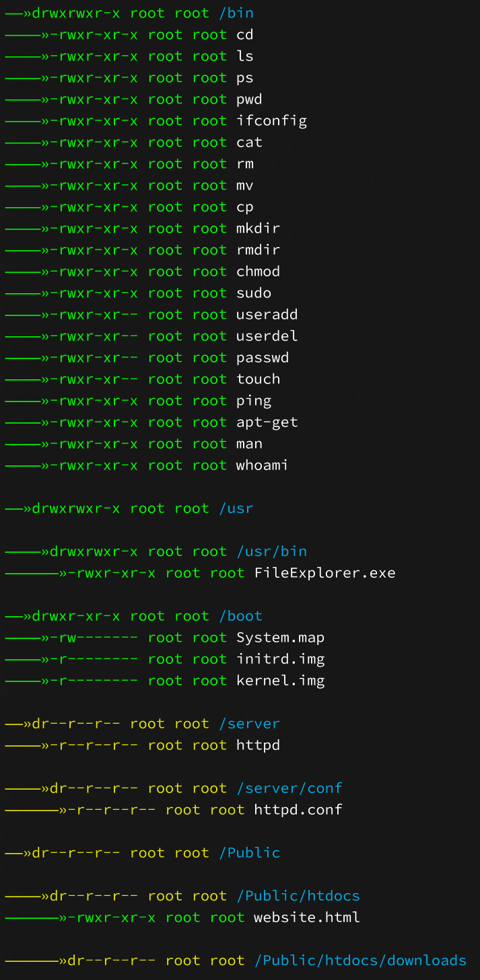
Task: Open the /usr/bin directory path
Action: click(x=271, y=552)
